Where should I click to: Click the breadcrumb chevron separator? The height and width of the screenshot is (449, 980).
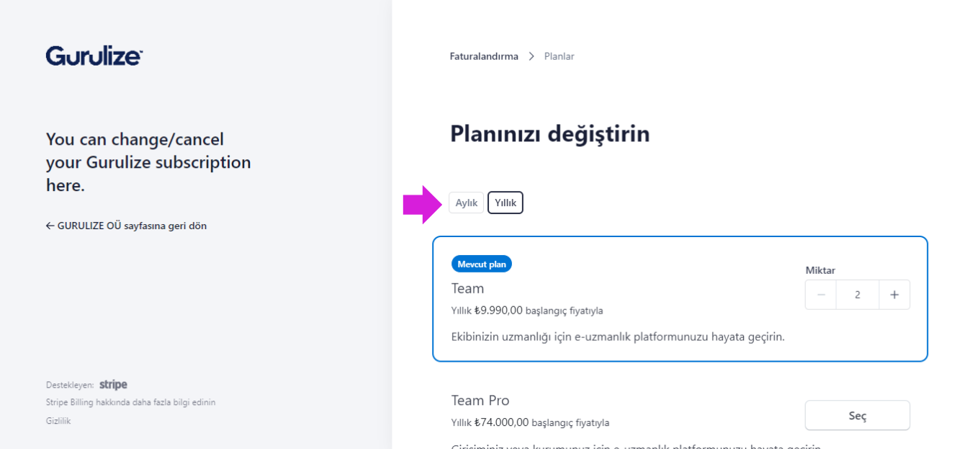point(531,56)
